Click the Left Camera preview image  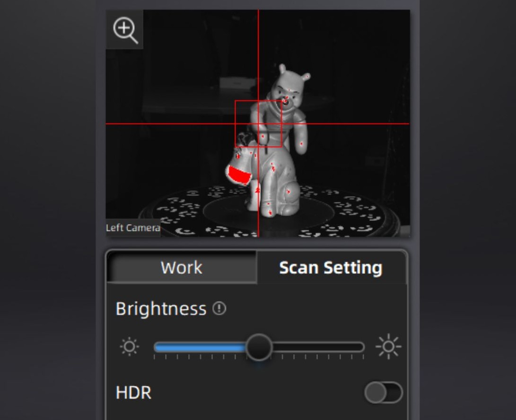coord(258,123)
